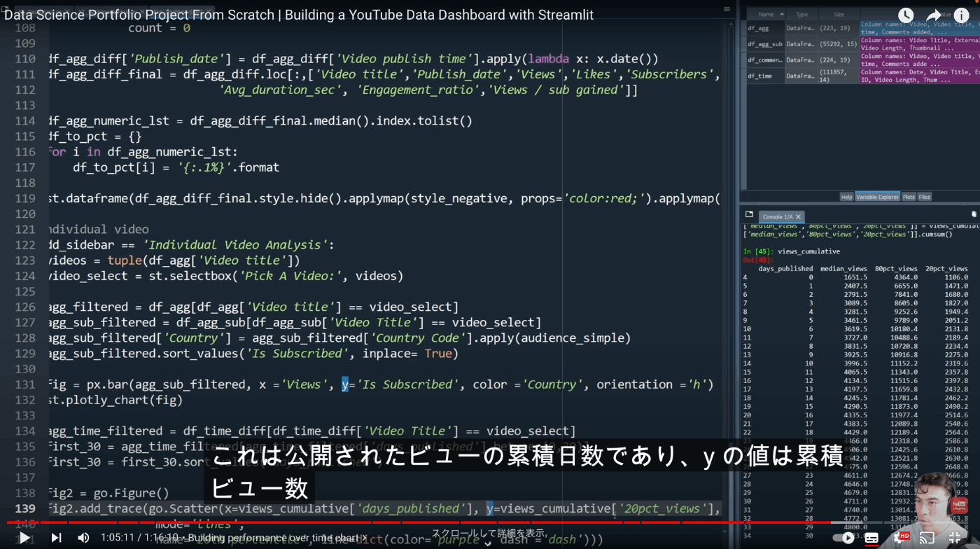Mute the video volume
Viewport: 980px width, 549px height.
84,538
